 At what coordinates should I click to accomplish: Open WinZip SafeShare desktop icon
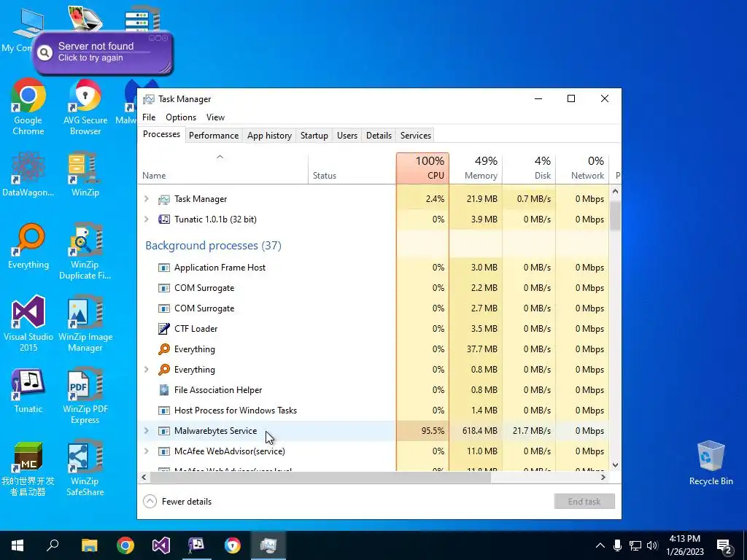click(x=85, y=469)
